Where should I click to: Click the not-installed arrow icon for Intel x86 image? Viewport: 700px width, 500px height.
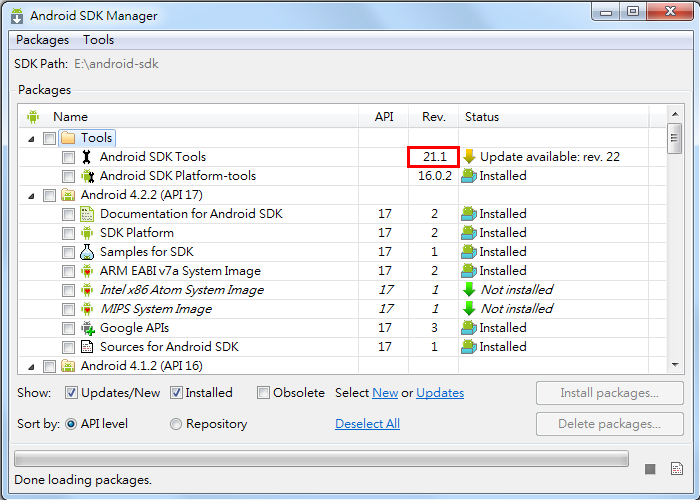click(469, 290)
